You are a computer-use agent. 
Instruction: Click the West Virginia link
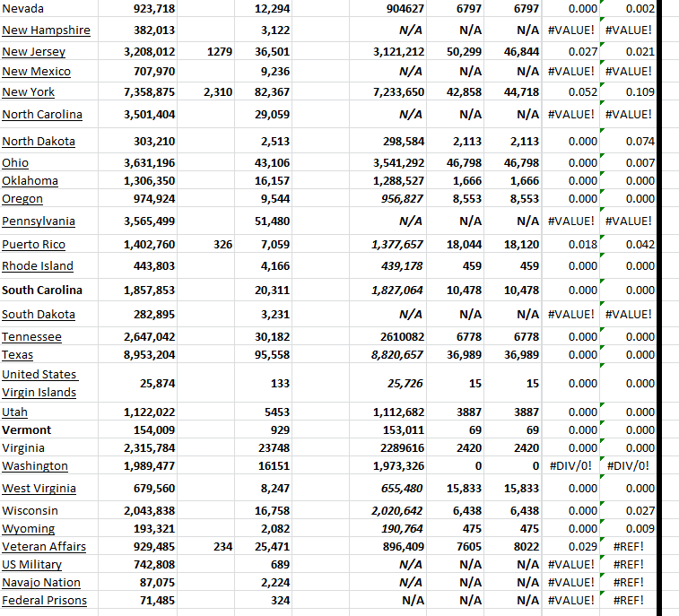(39, 489)
